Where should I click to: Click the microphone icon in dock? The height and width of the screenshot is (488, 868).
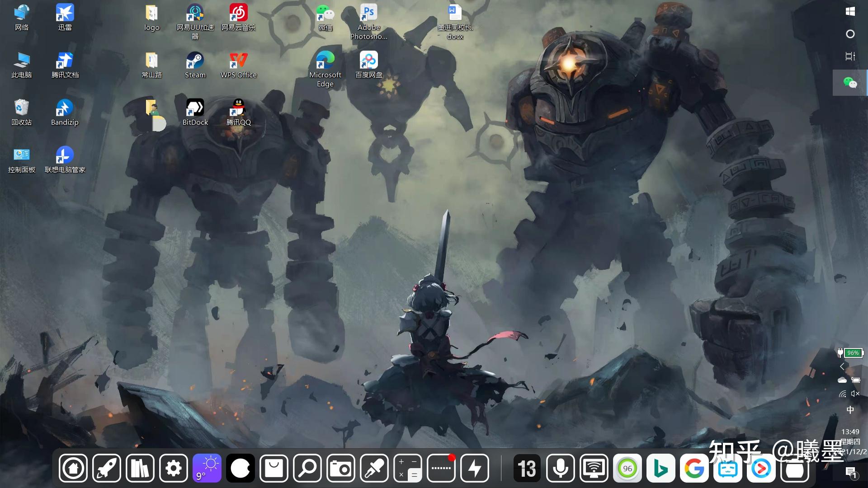561,468
